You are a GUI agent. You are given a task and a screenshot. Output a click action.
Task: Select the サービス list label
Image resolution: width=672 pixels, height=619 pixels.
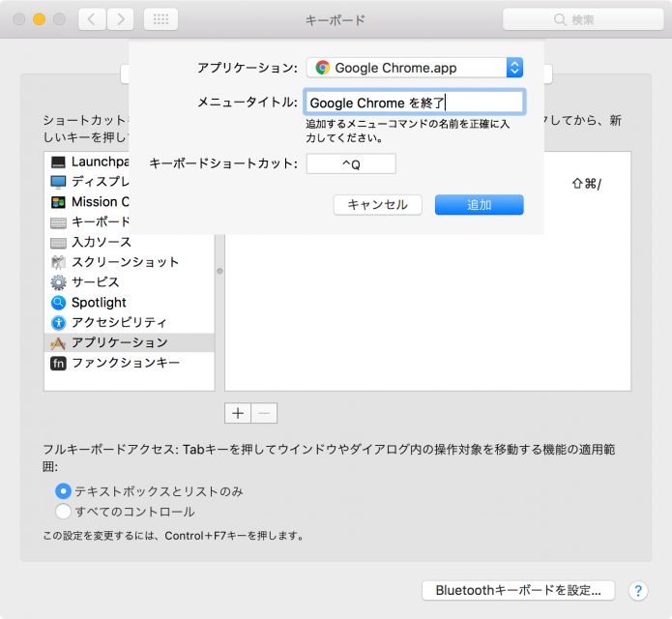[95, 282]
